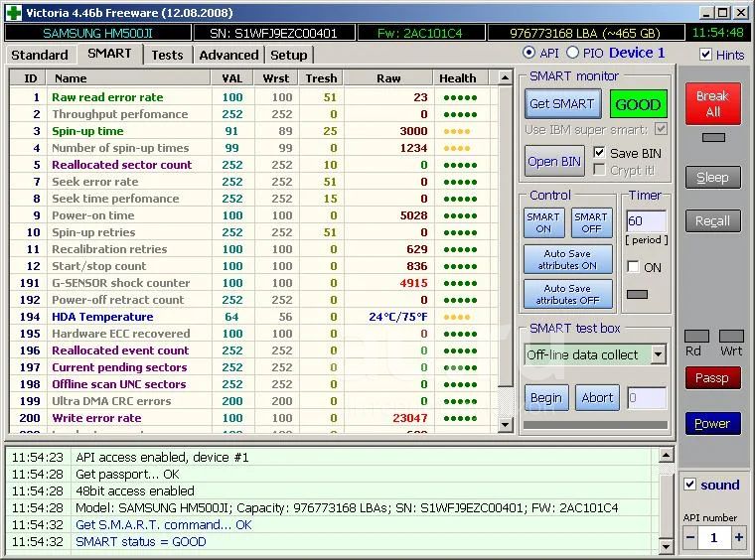The width and height of the screenshot is (755, 560).
Task: Click the Wrt indicator box
Action: 731,336
